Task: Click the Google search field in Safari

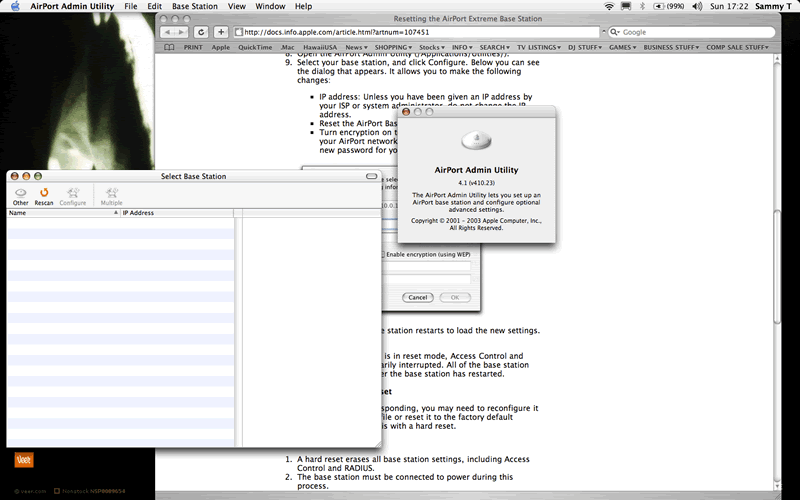Action: pyautogui.click(x=691, y=32)
